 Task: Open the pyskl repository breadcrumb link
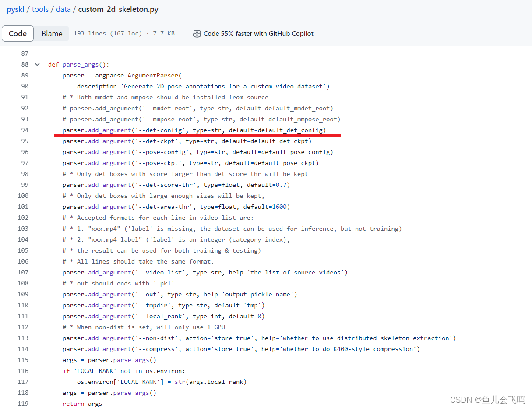(15, 9)
